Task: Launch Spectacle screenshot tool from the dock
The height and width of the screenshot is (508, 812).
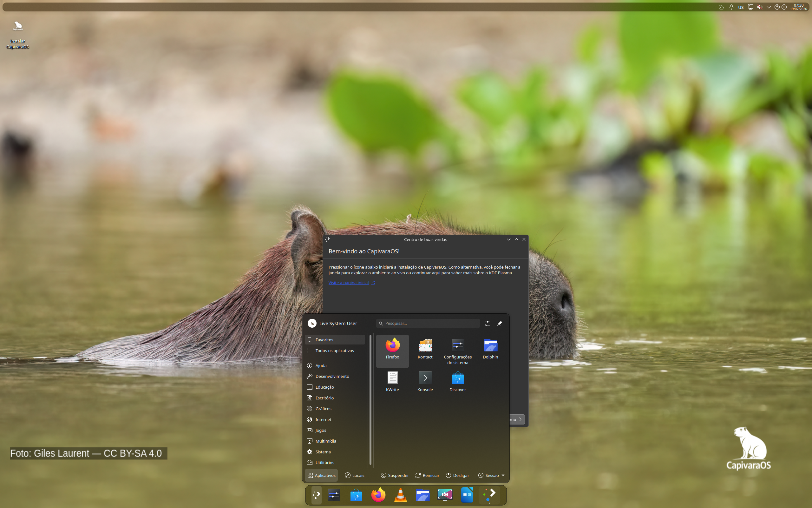Action: pyautogui.click(x=445, y=495)
